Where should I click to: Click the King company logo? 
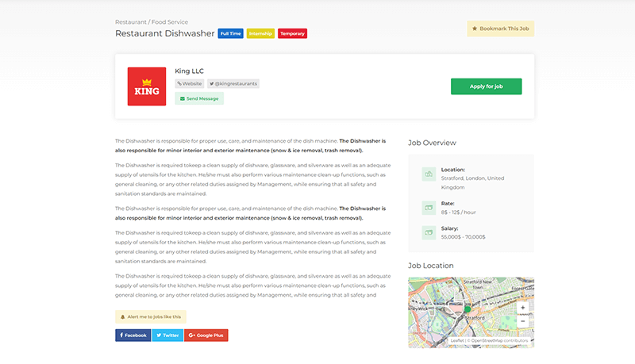146,86
